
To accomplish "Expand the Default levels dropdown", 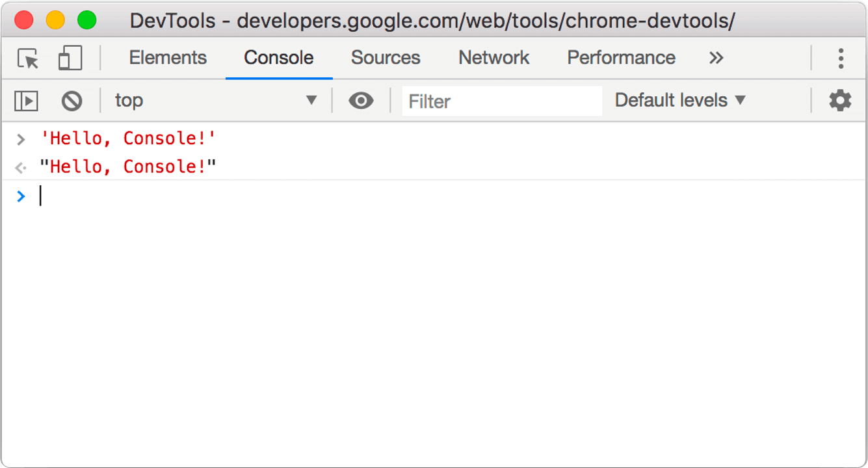I will click(x=680, y=101).
